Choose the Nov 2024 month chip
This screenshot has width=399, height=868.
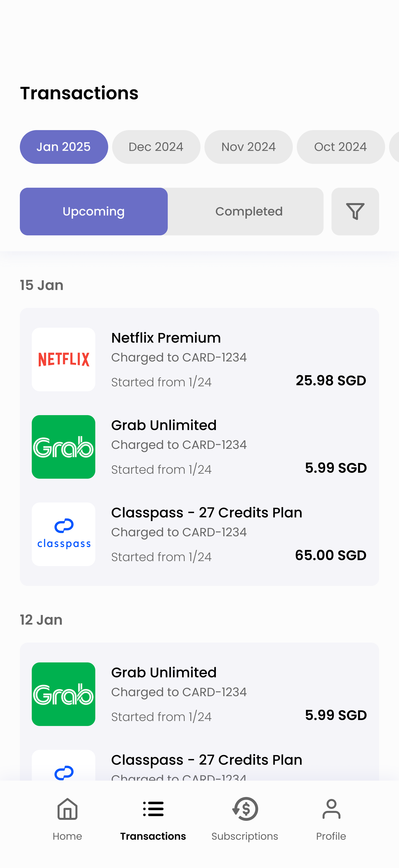point(248,147)
